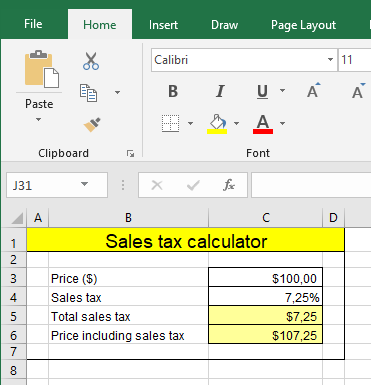This screenshot has height=385, width=371.
Task: Open the Name Box dropdown arrow
Action: pos(85,184)
